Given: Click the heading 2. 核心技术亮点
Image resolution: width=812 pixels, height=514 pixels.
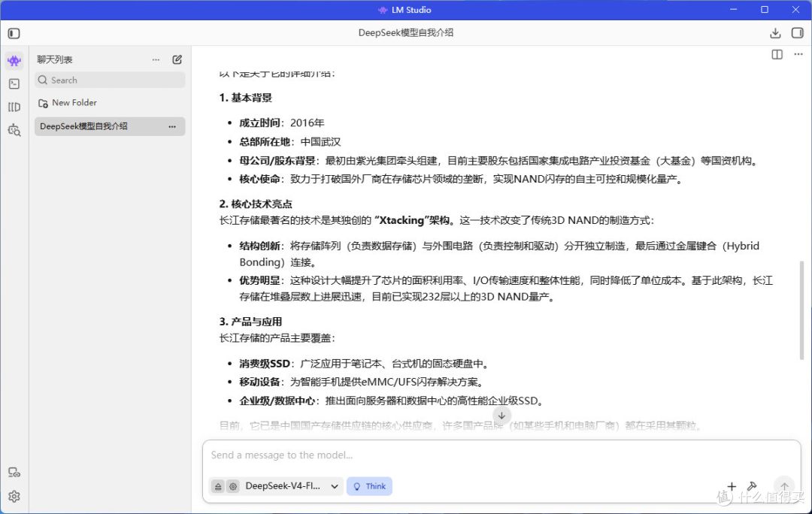Looking at the screenshot, I should (x=256, y=204).
